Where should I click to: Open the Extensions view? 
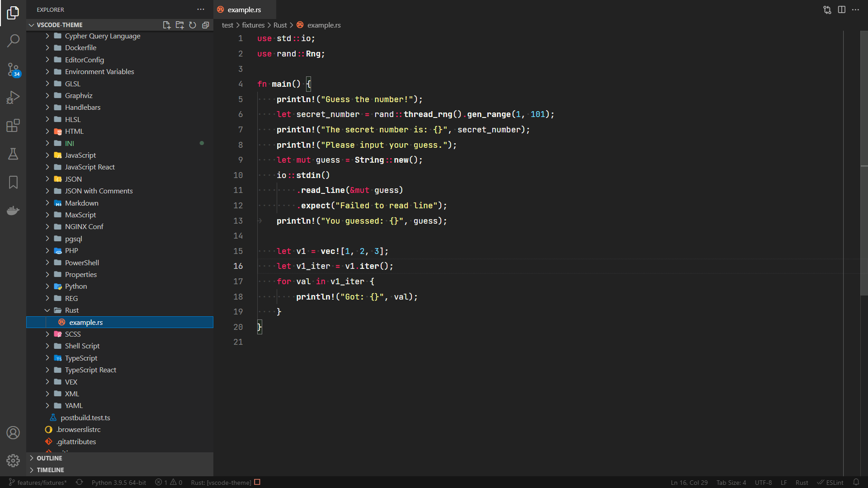coord(13,126)
